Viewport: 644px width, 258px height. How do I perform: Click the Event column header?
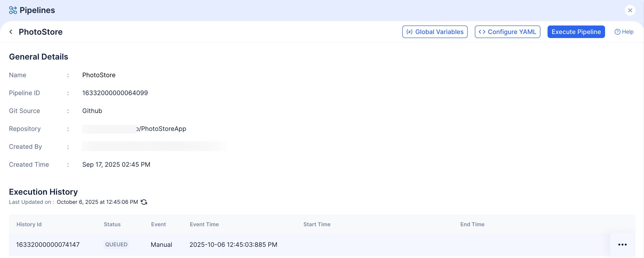click(x=158, y=224)
